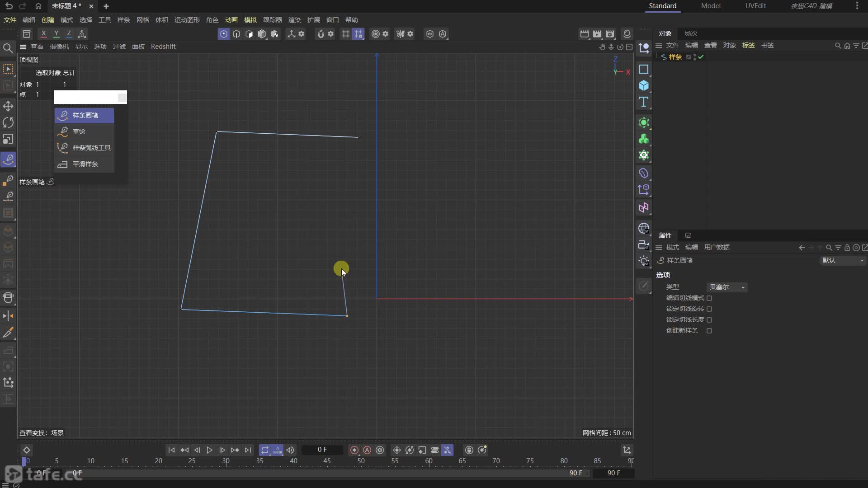Select the 样条 object in Object Manager

point(675,57)
